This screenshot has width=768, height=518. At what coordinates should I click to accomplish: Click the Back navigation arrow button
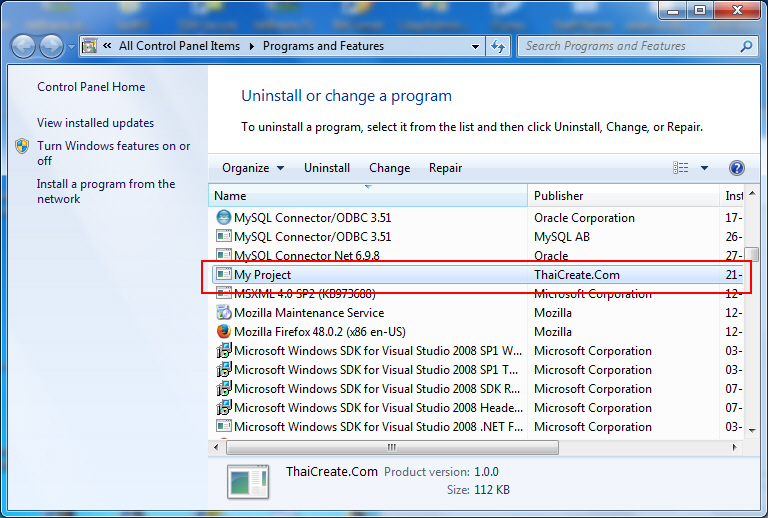pyautogui.click(x=24, y=47)
